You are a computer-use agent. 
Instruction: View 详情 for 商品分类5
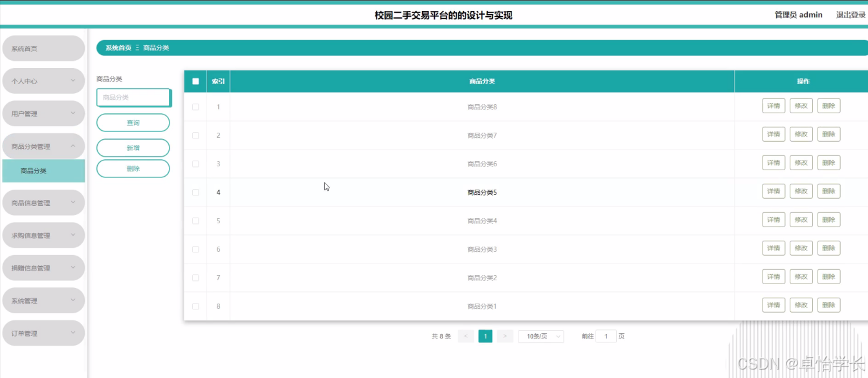pos(773,192)
